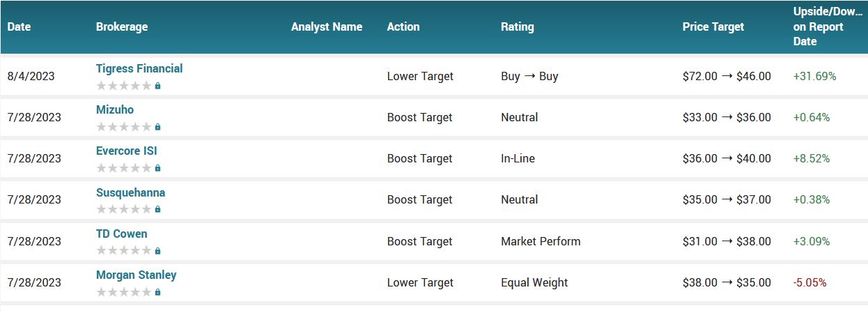868x313 pixels.
Task: Click the lock icon under Evercore ISI
Action: 158,168
